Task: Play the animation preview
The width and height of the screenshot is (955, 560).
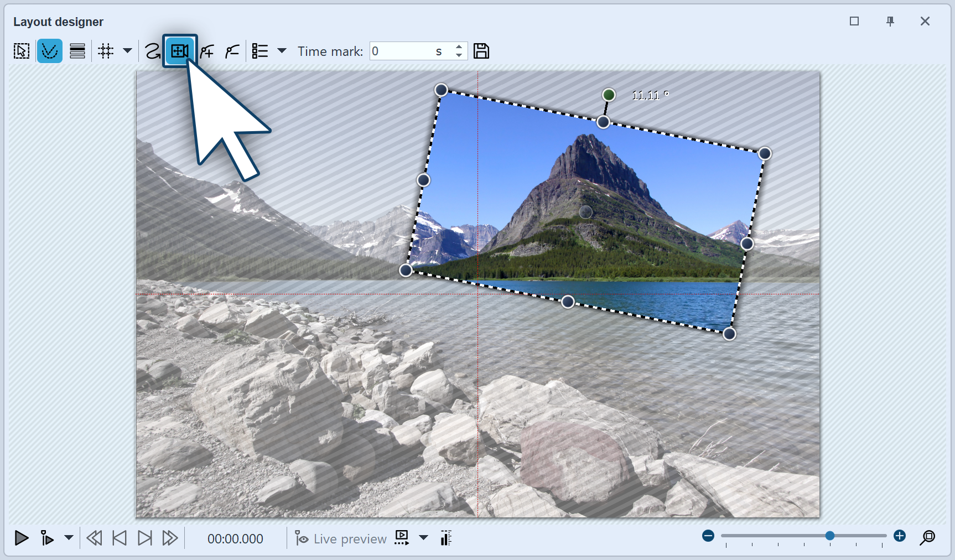Action: coord(22,537)
